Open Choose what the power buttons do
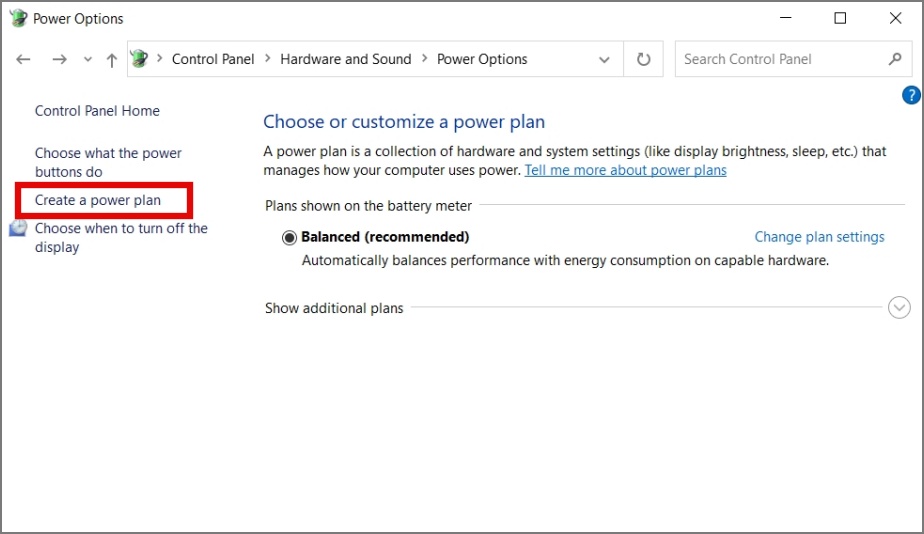 108,163
